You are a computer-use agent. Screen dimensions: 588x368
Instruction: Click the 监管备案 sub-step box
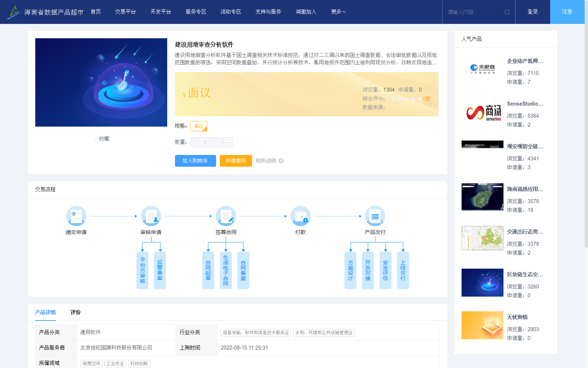pos(160,270)
